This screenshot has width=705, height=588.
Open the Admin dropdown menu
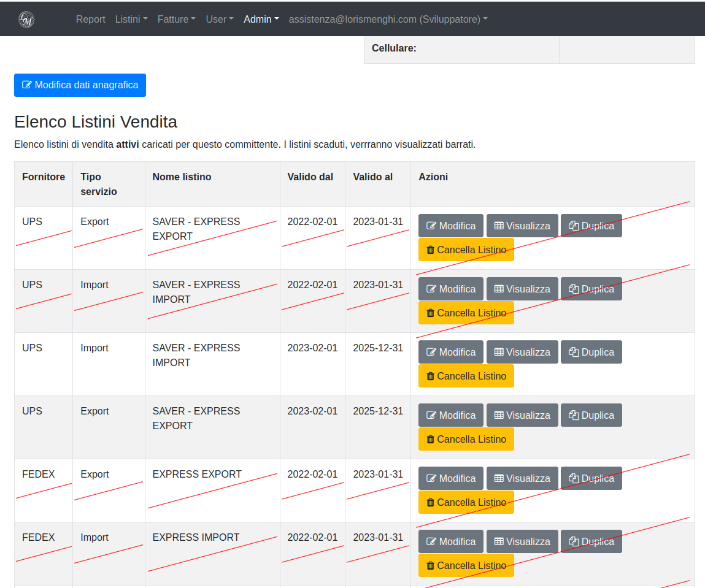[261, 19]
